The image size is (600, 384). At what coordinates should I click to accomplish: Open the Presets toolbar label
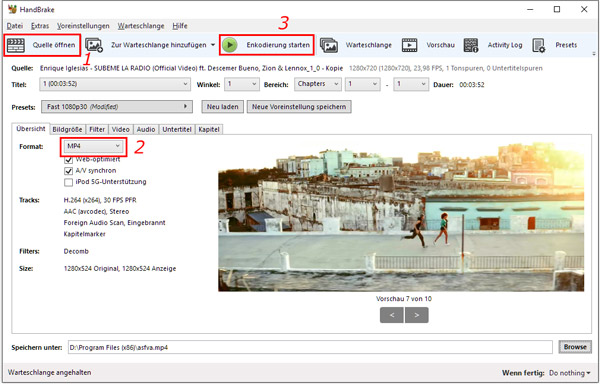pos(566,45)
